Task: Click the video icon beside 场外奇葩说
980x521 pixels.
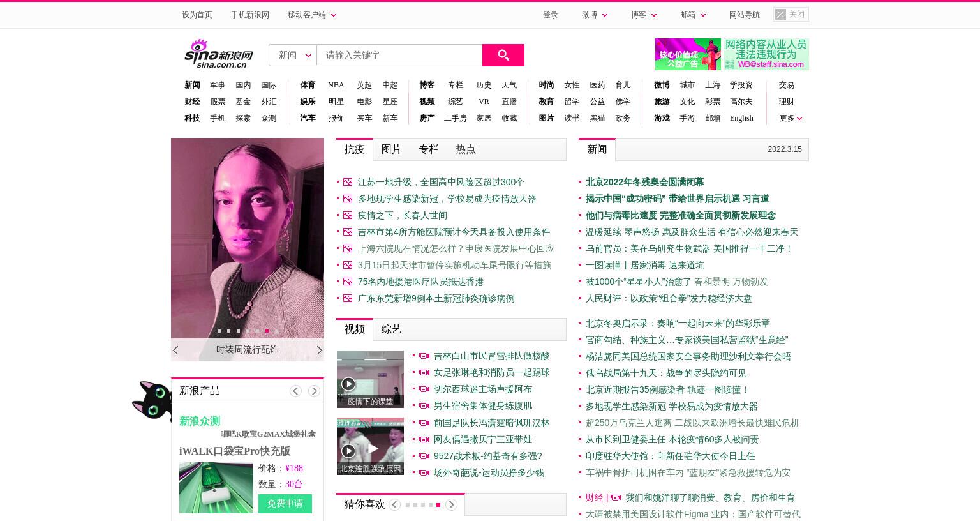Action: point(424,472)
